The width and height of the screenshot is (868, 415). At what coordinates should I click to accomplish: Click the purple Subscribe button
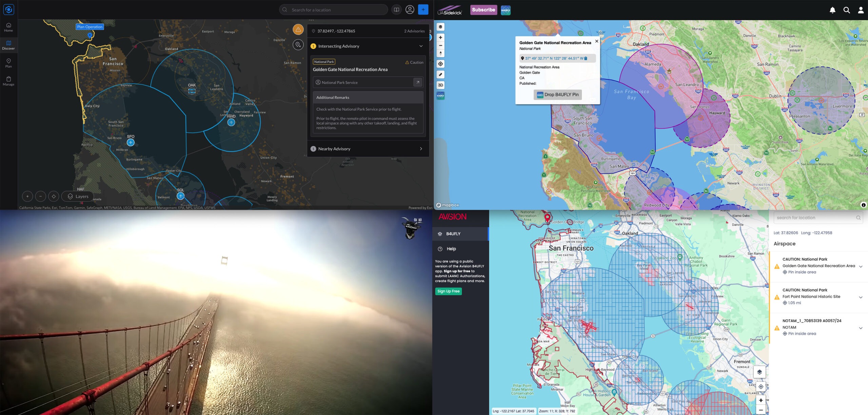click(484, 10)
